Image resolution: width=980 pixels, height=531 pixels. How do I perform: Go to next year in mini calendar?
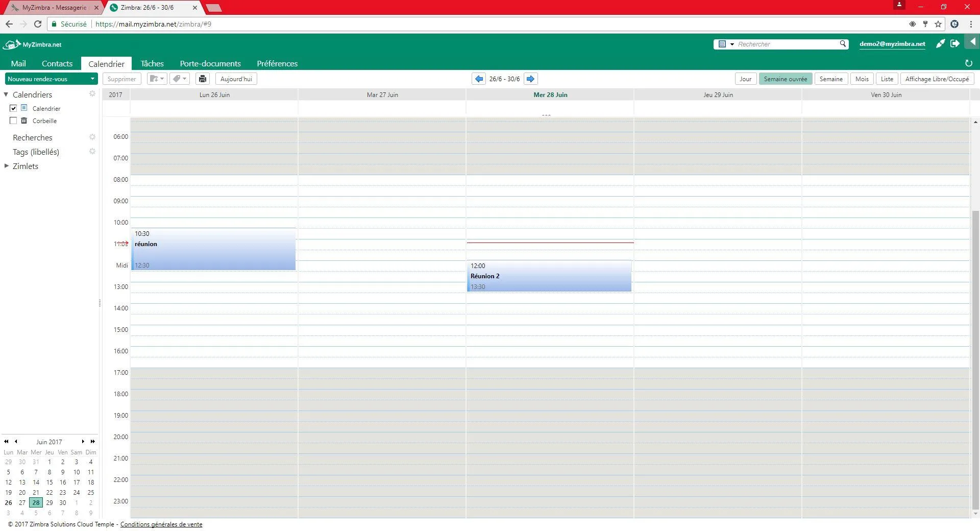(x=92, y=442)
